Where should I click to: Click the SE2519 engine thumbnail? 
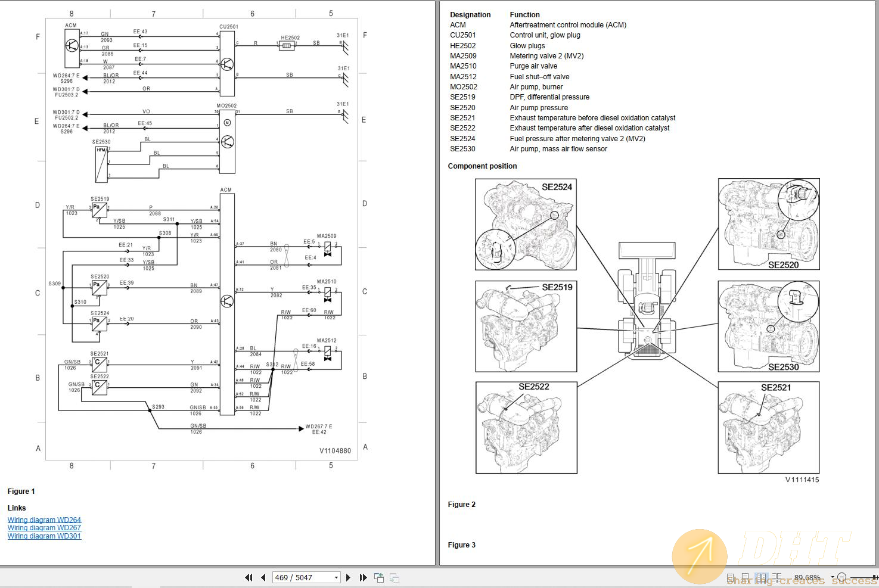[526, 326]
